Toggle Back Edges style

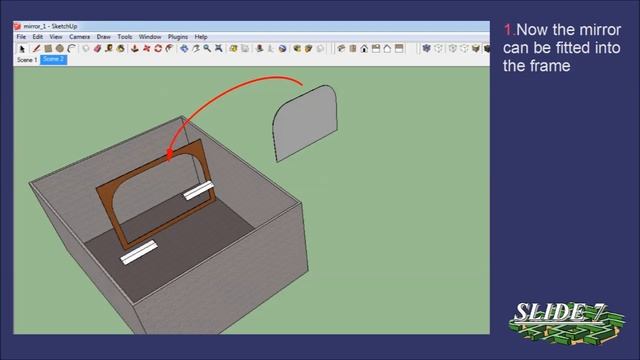point(438,49)
